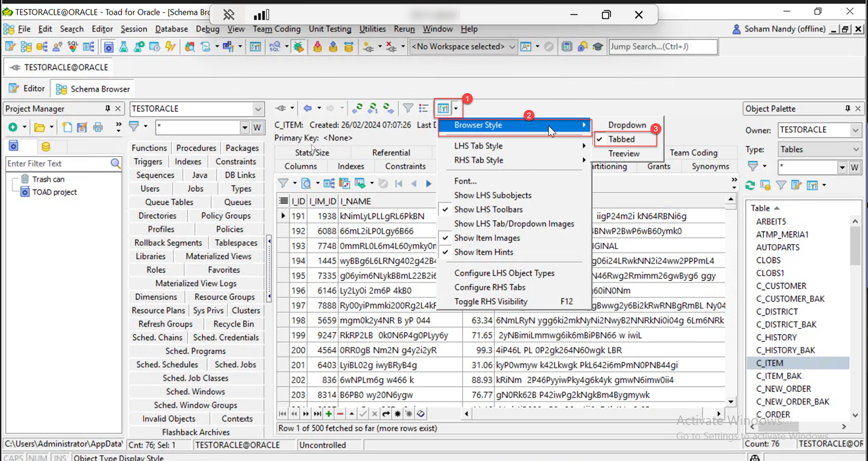Switch to the Editor tab
This screenshot has width=868, height=461.
pos(27,88)
